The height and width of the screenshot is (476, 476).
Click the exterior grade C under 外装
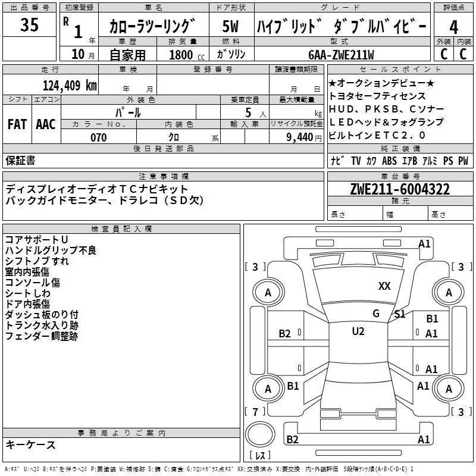(x=444, y=54)
